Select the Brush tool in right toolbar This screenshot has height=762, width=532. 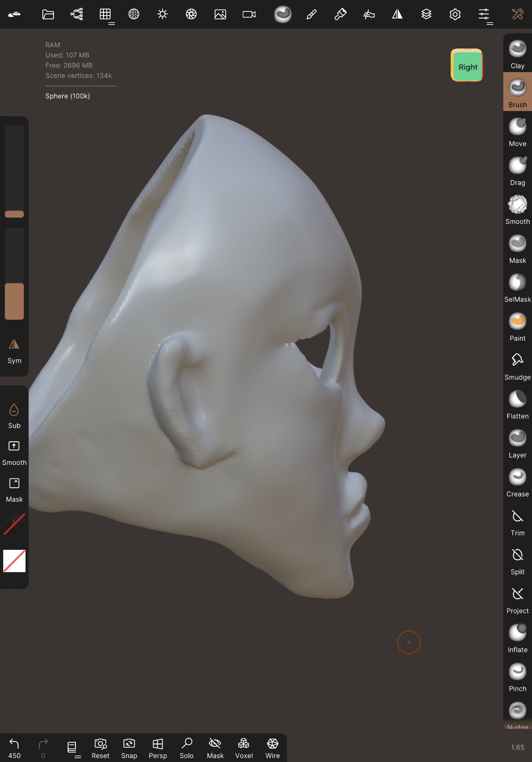coord(518,92)
